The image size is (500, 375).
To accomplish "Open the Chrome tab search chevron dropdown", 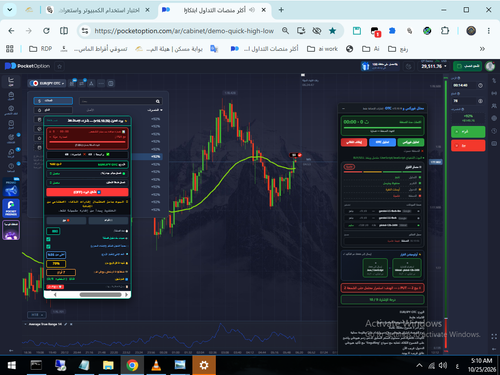I will point(10,10).
